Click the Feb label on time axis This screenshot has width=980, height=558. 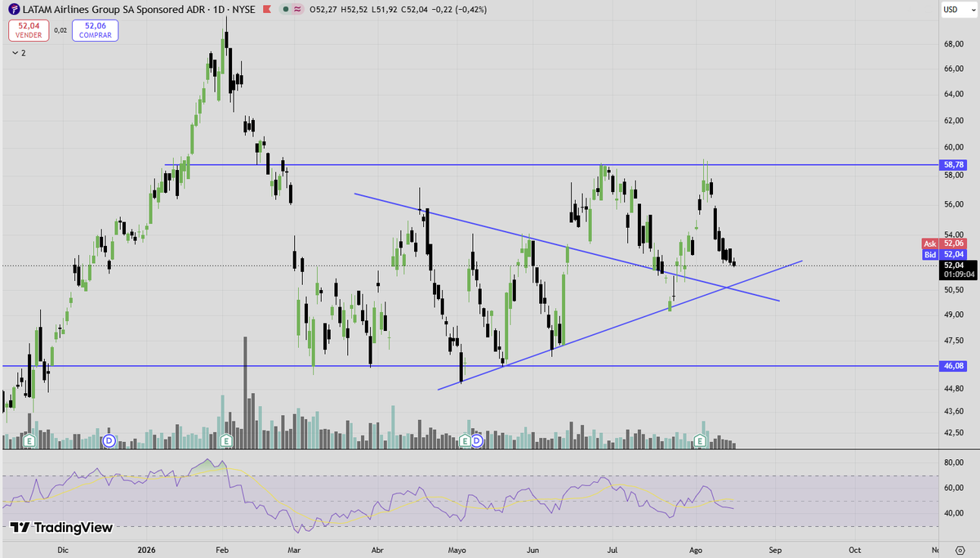[x=221, y=550]
